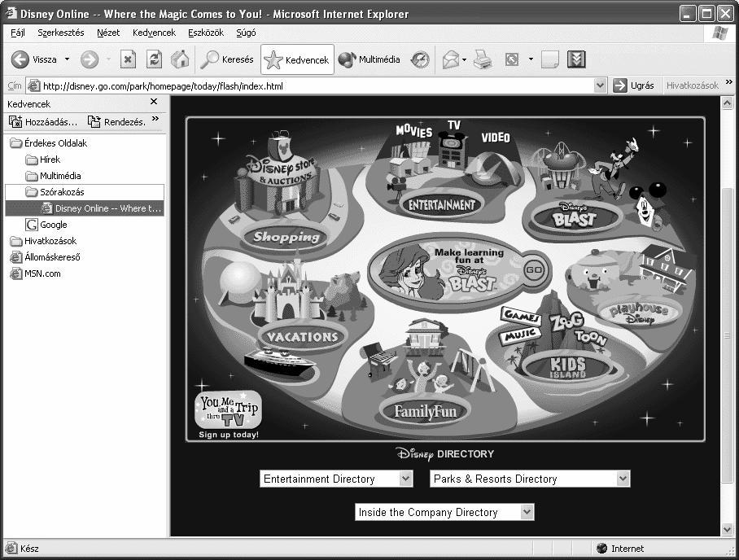Screen dimensions: 739x560
Task: Open the History clock icon
Action: [x=420, y=59]
